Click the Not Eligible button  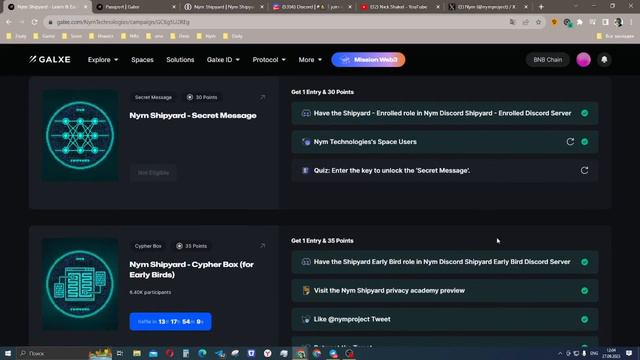[153, 173]
